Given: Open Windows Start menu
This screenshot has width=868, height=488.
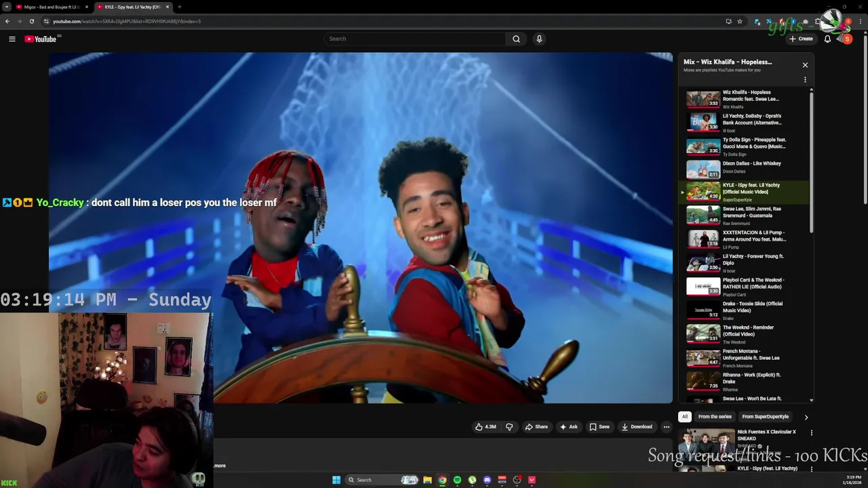Looking at the screenshot, I should click(x=336, y=480).
